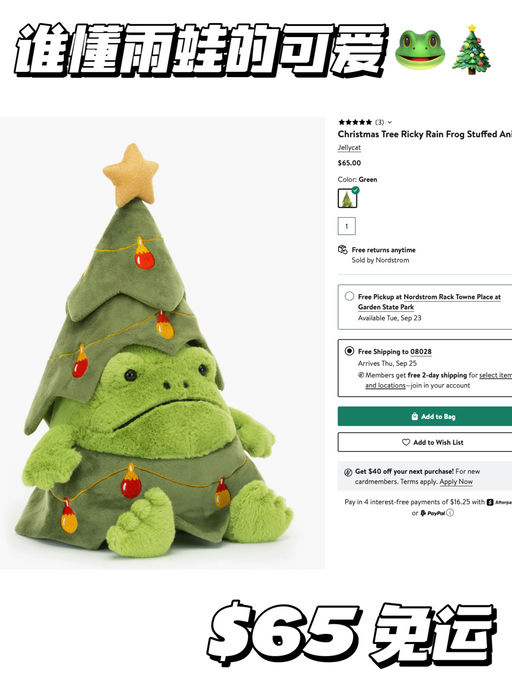The height and width of the screenshot is (683, 512).
Task: Click Add to Wish List button
Action: [425, 442]
